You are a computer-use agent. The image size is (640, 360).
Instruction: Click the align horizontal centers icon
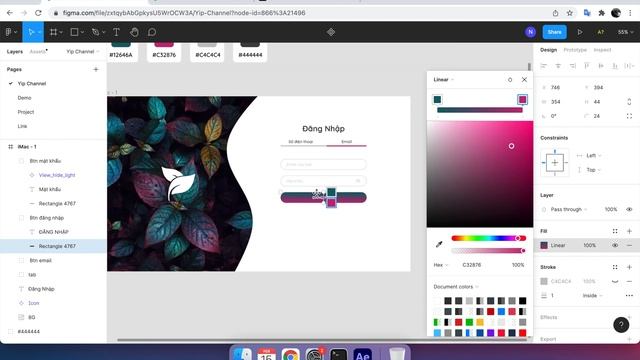(x=558, y=66)
